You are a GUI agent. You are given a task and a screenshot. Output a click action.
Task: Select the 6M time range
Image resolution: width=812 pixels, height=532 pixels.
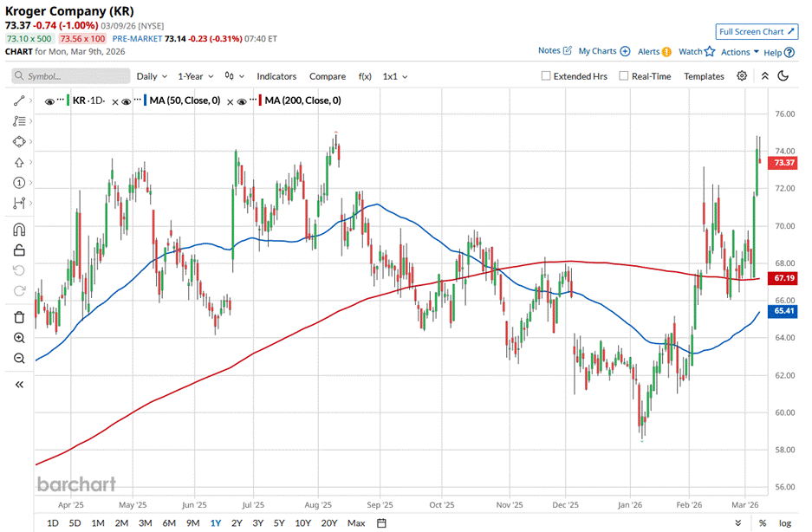(x=169, y=523)
